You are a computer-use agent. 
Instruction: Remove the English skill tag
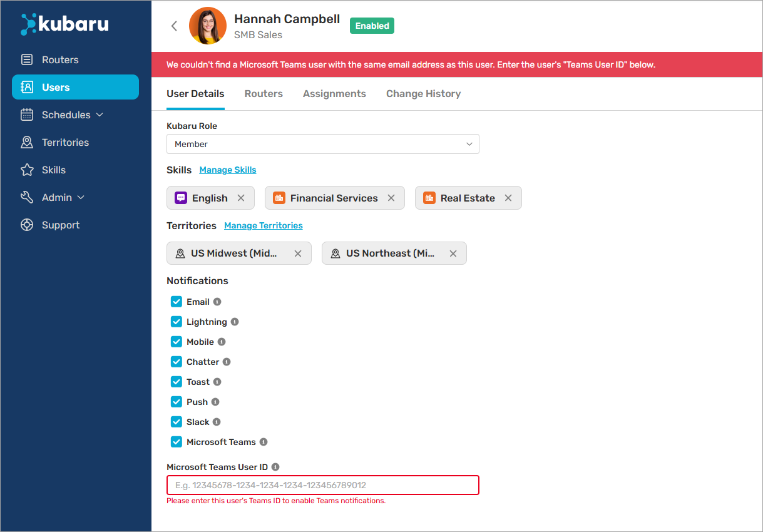(241, 198)
